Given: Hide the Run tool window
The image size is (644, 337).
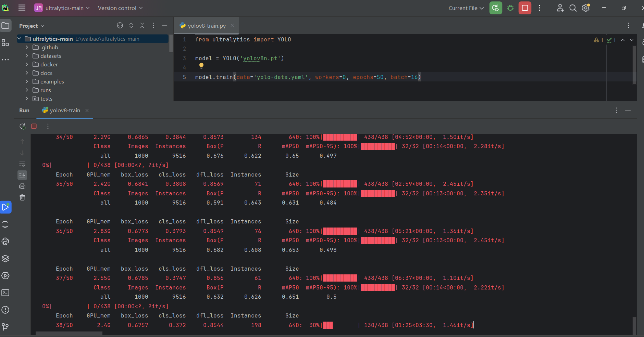Looking at the screenshot, I should coord(628,110).
